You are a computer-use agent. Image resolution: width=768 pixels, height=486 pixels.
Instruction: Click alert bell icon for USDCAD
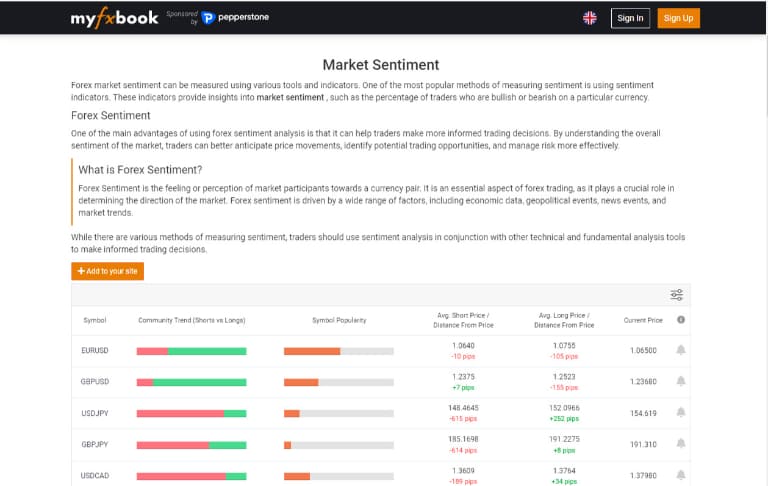pyautogui.click(x=681, y=475)
